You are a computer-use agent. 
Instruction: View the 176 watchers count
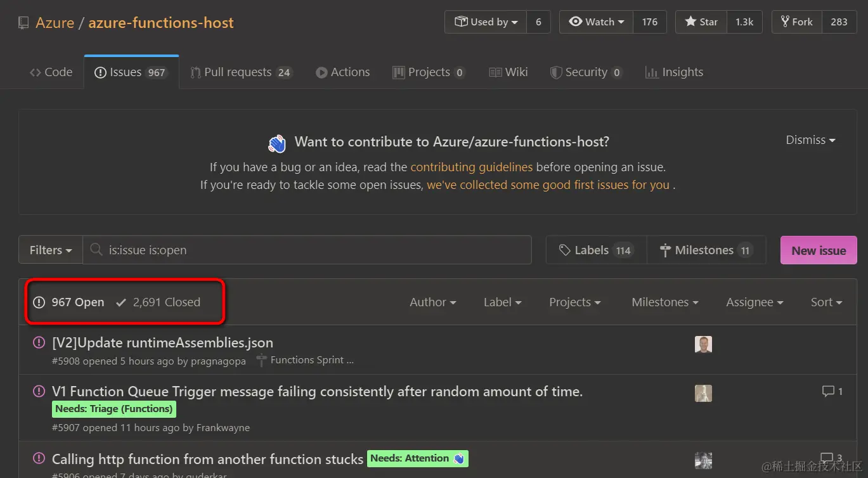coord(650,22)
